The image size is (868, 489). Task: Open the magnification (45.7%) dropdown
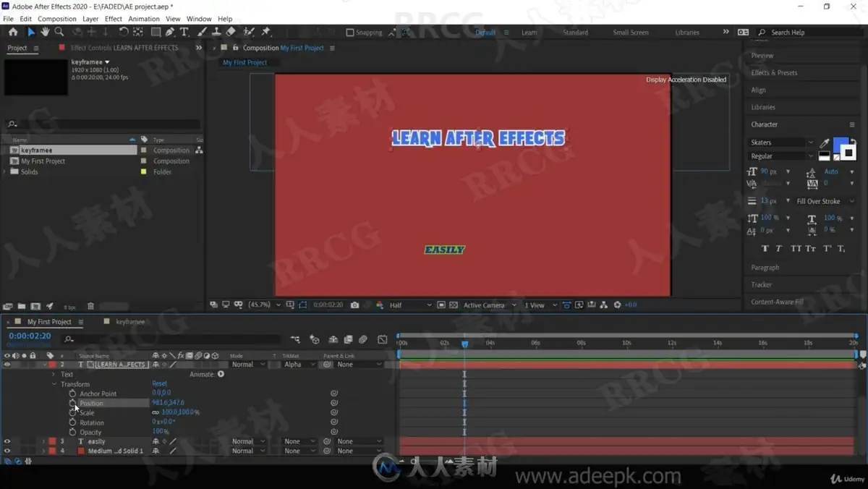point(264,305)
